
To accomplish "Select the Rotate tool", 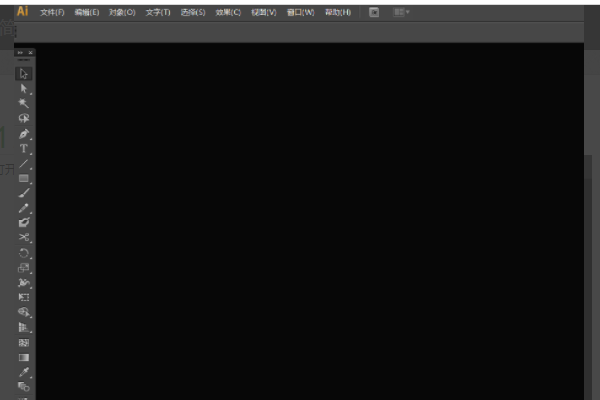I will [x=24, y=253].
